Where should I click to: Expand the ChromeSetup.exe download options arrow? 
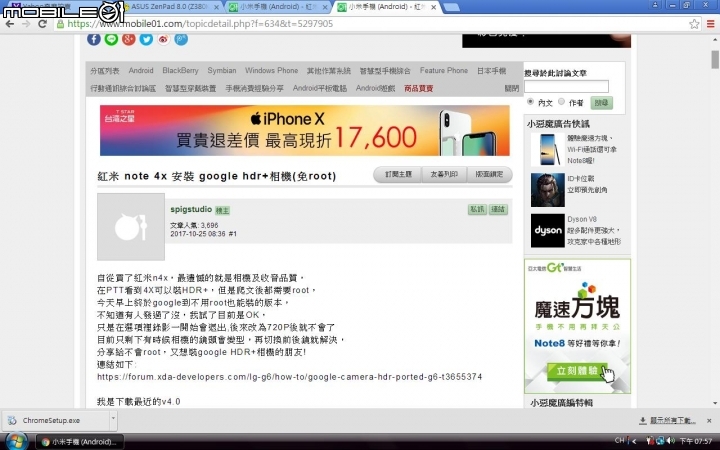113,420
